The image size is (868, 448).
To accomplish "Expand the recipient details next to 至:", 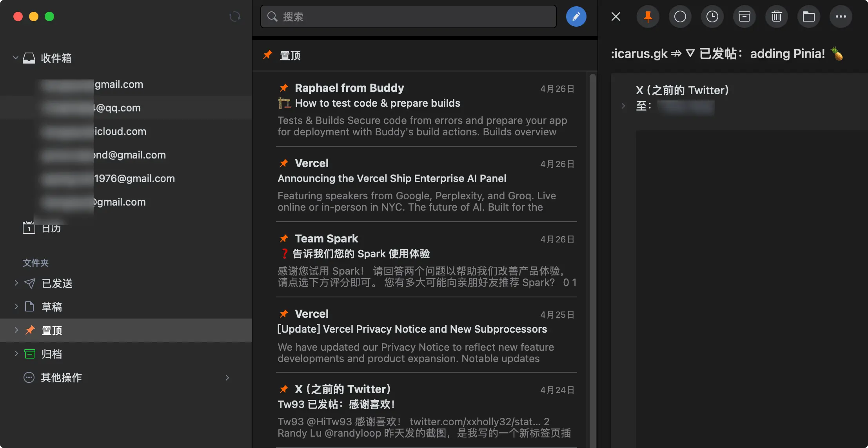I will [623, 106].
